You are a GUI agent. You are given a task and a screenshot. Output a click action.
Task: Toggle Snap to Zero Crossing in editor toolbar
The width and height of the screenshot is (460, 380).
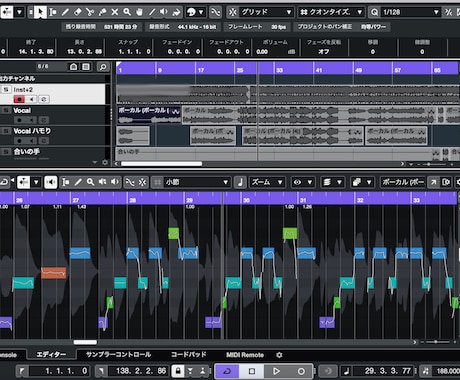[x=130, y=182]
